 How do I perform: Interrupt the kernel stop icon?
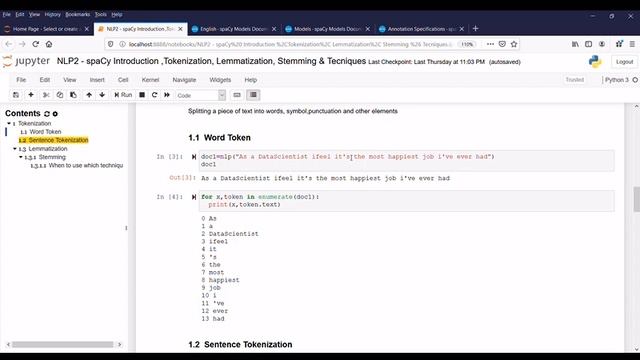pyautogui.click(x=142, y=95)
